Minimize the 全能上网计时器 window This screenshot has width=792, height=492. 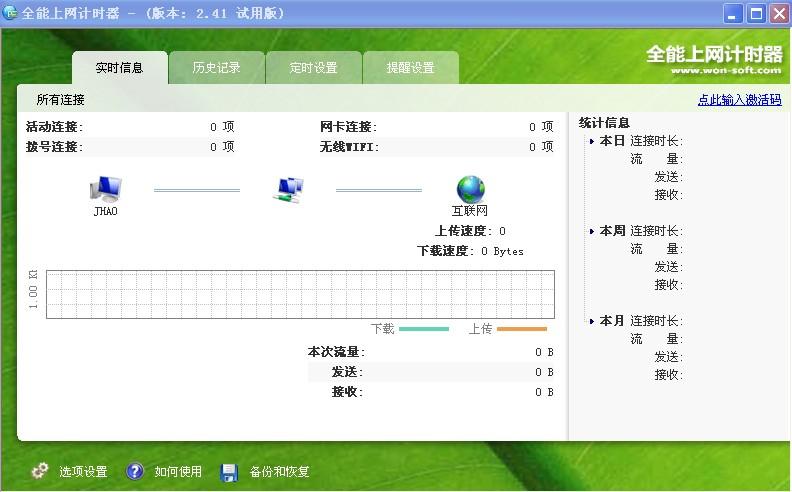(x=733, y=14)
